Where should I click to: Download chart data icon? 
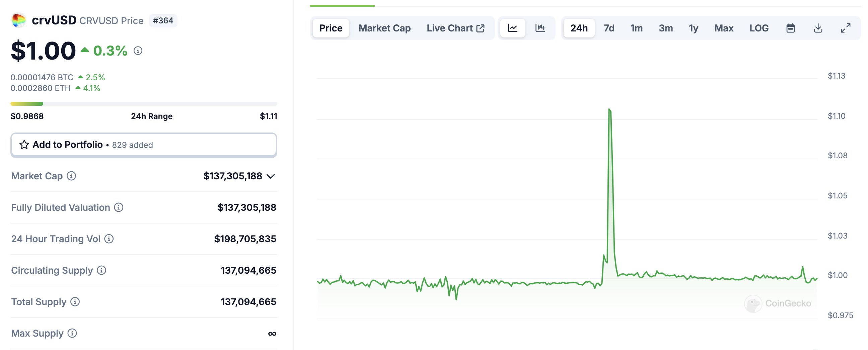click(x=818, y=28)
